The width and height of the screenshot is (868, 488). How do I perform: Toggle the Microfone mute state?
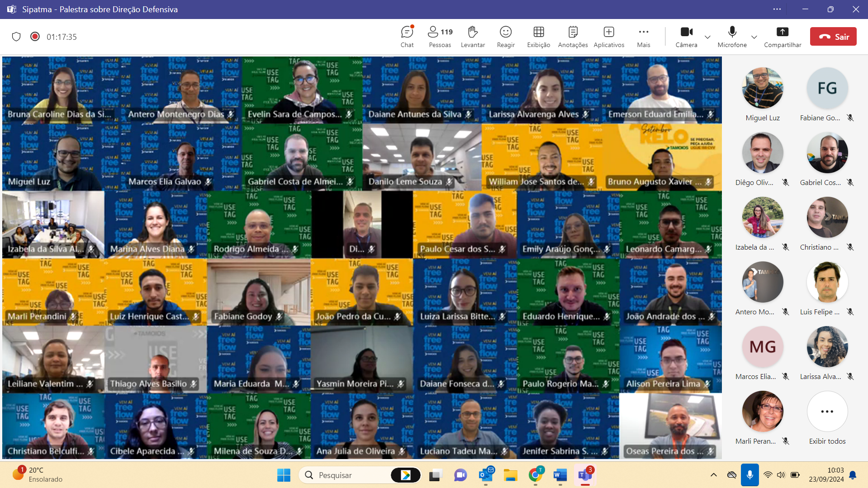click(732, 37)
